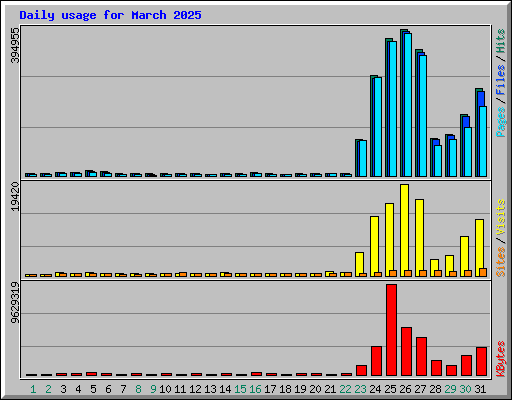Image resolution: width=512 pixels, height=400 pixels.
Task: Click the red KBytes bar for day 28
Action: 437,368
